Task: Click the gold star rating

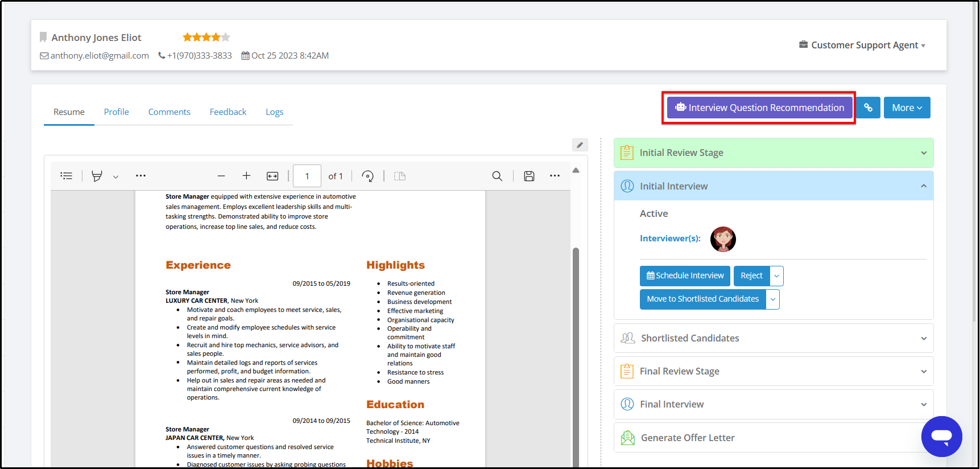Action: 206,38
